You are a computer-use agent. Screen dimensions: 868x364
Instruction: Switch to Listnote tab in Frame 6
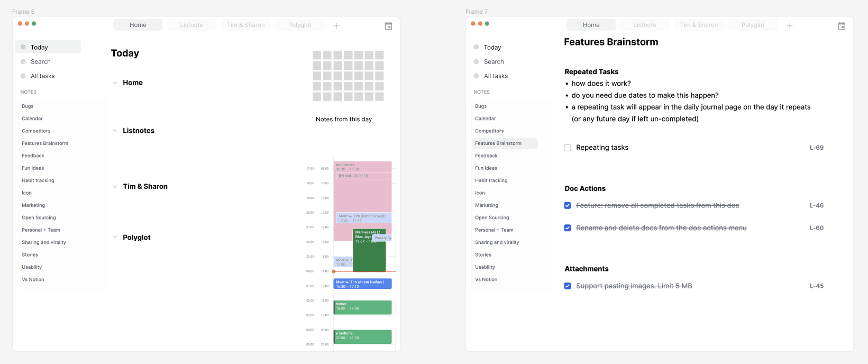[x=191, y=25]
